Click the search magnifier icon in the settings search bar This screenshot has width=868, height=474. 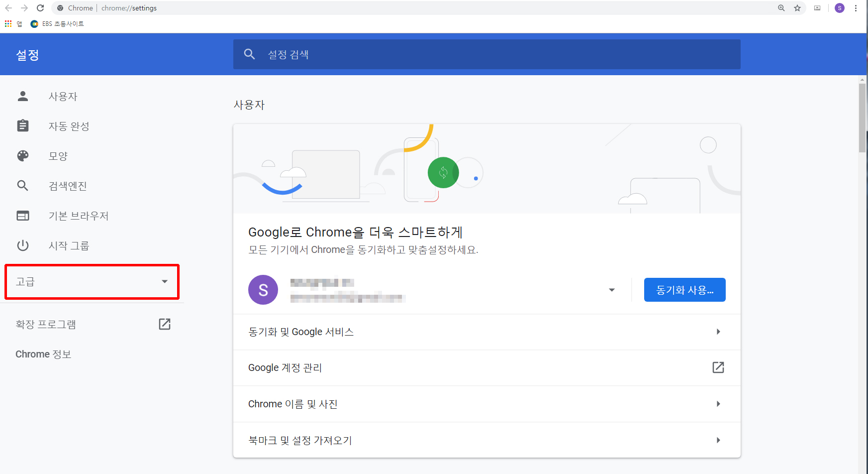[x=249, y=54]
